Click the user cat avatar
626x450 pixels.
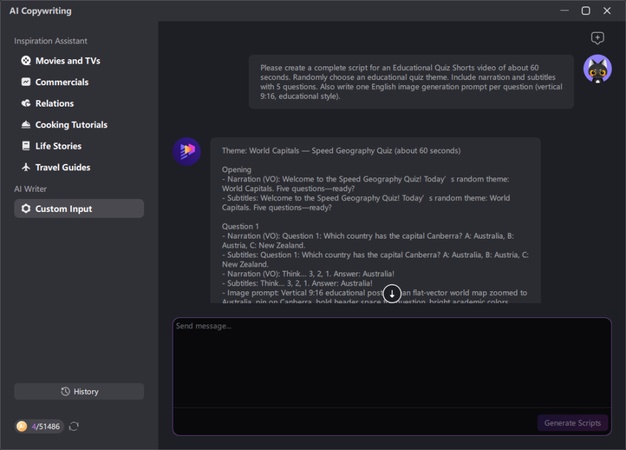click(x=597, y=69)
